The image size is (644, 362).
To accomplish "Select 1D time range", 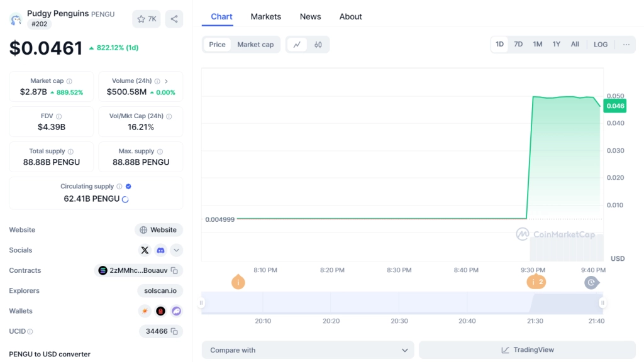I will 499,44.
